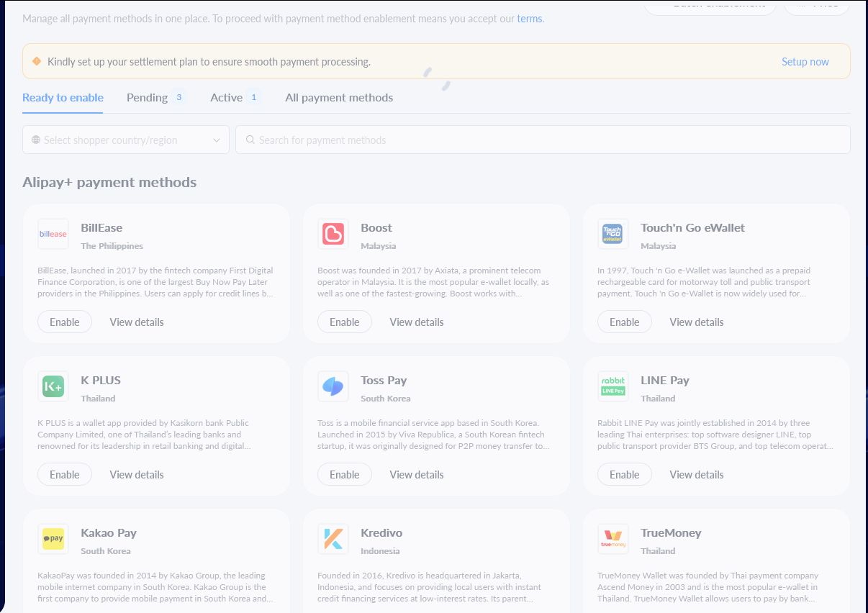868x613 pixels.
Task: Click the Pending count badge 3
Action: coord(178,97)
